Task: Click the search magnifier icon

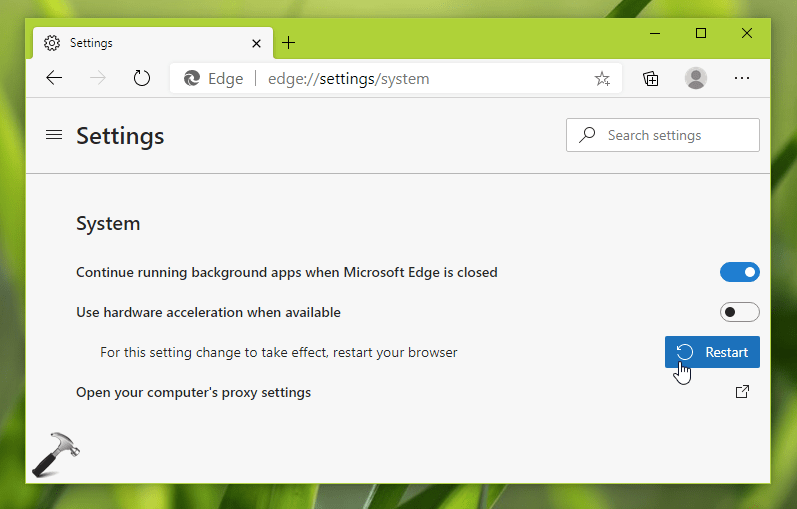Action: (587, 135)
